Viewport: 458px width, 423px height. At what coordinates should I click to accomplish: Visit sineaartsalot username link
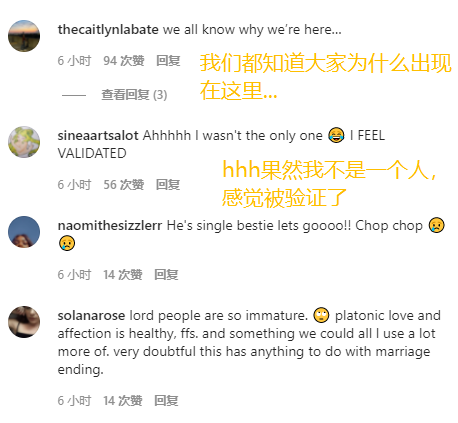[98, 136]
